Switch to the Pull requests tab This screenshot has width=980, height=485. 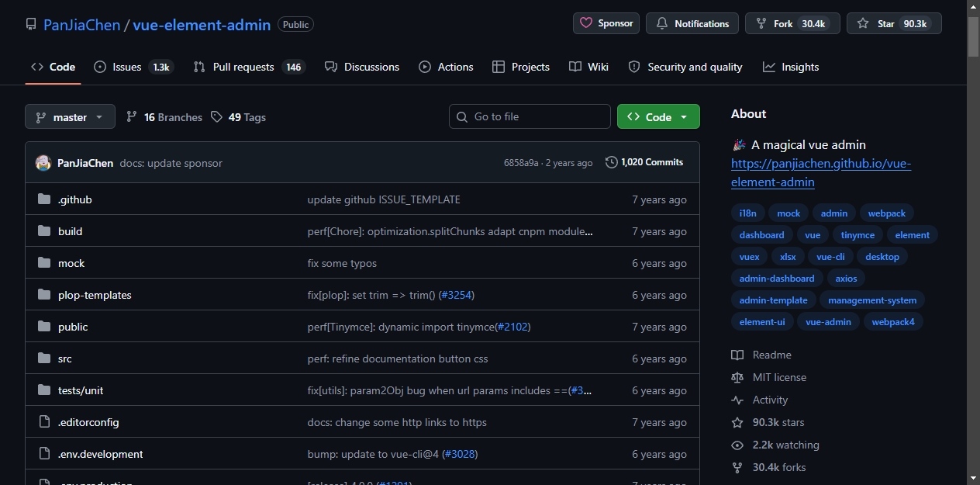pos(250,67)
